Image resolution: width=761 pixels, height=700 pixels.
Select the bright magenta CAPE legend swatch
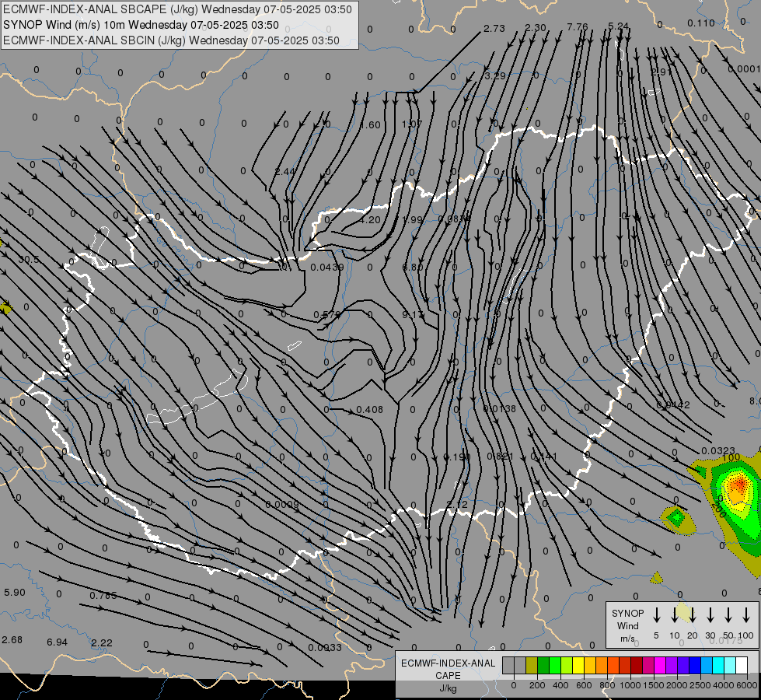[660, 665]
